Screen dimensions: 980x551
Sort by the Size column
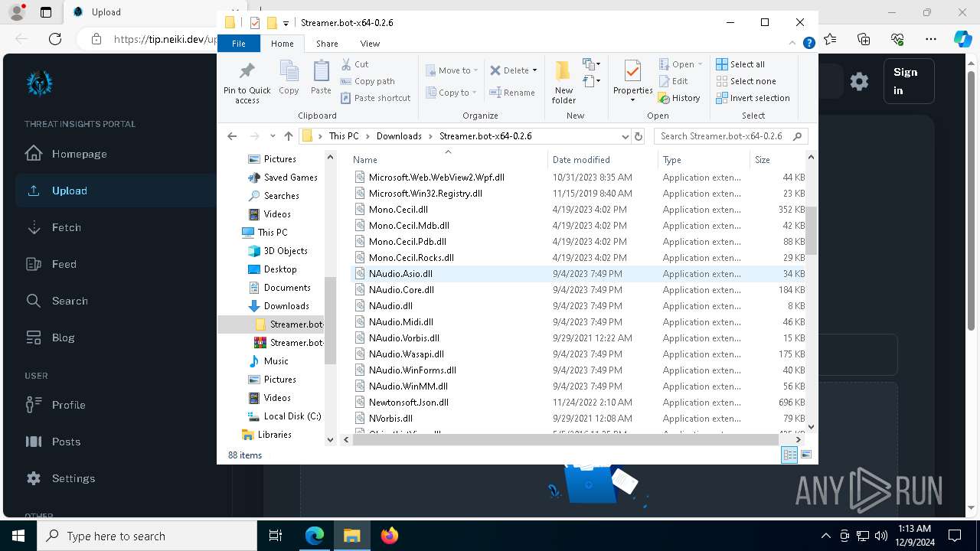[x=777, y=160]
